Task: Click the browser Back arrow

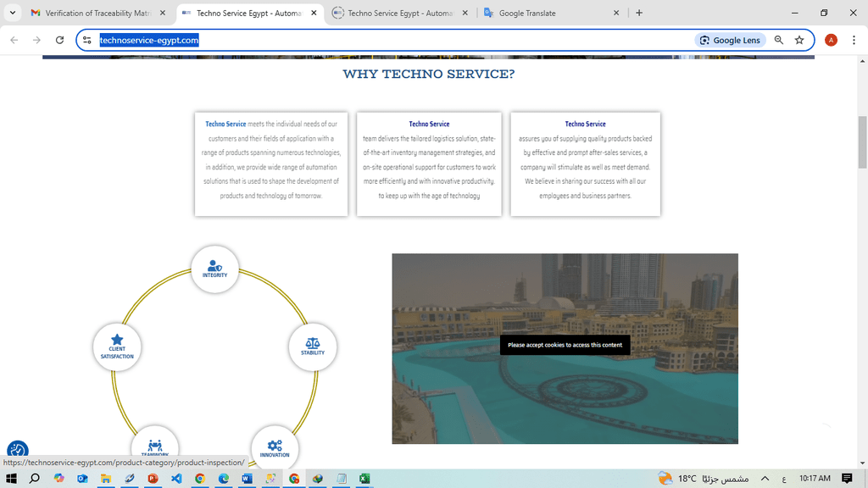Action: 14,40
